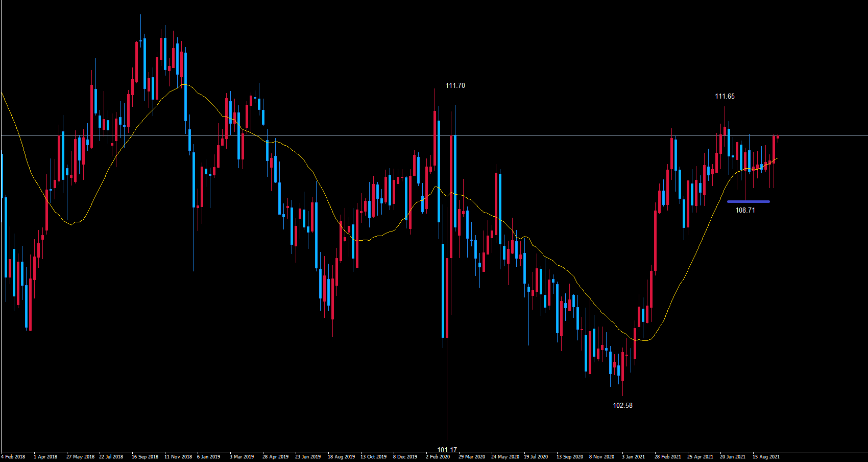Click the 23 Jun 2019 date label
Screen dimensions: 868x462
tap(308, 457)
